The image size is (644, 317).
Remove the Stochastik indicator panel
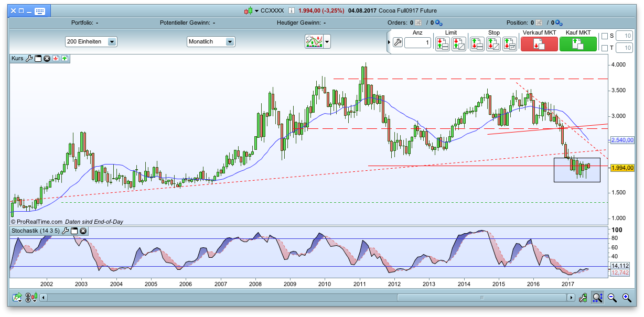click(83, 231)
